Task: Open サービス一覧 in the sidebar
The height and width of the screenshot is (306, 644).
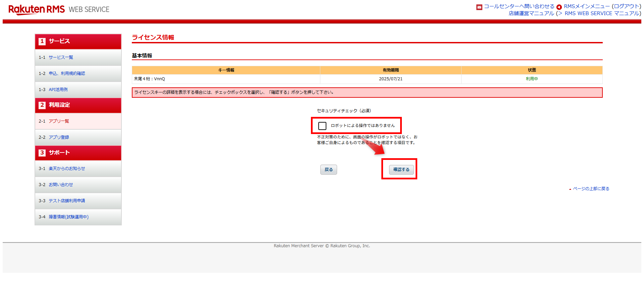Action: coord(61,57)
